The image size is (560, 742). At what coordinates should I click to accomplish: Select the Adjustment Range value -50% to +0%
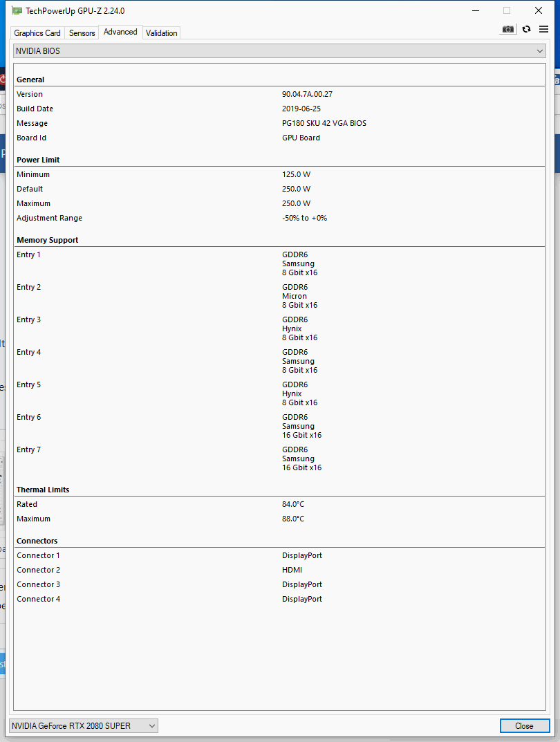pyautogui.click(x=304, y=218)
